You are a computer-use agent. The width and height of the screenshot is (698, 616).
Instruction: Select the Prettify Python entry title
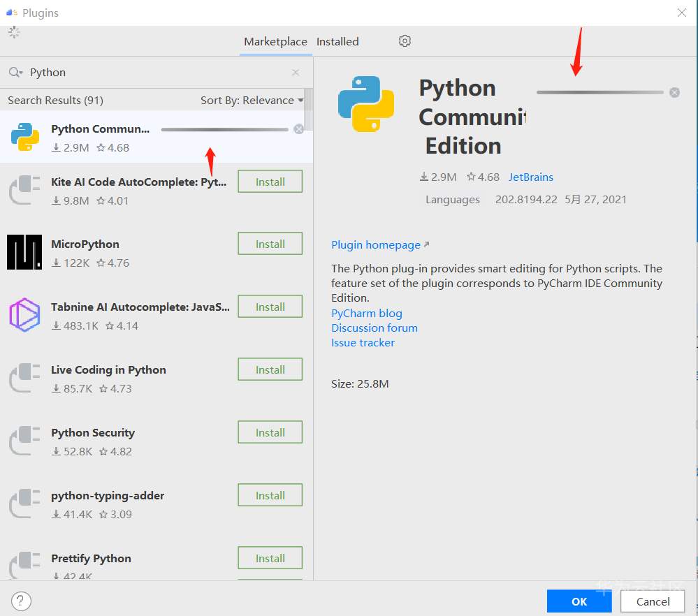91,558
